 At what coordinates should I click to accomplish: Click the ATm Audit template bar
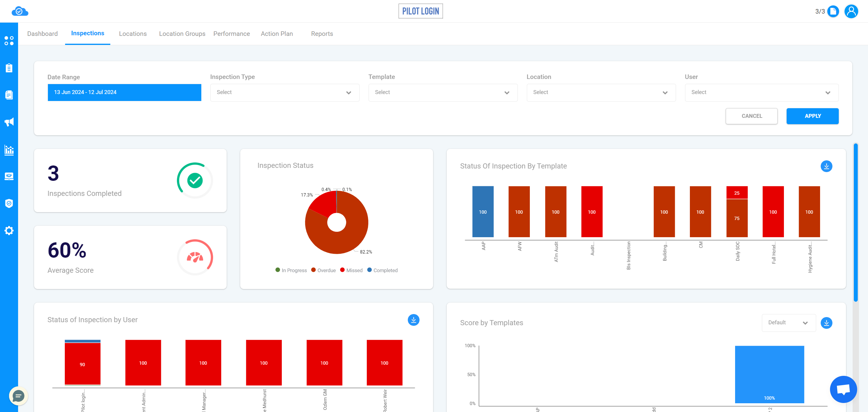point(555,212)
